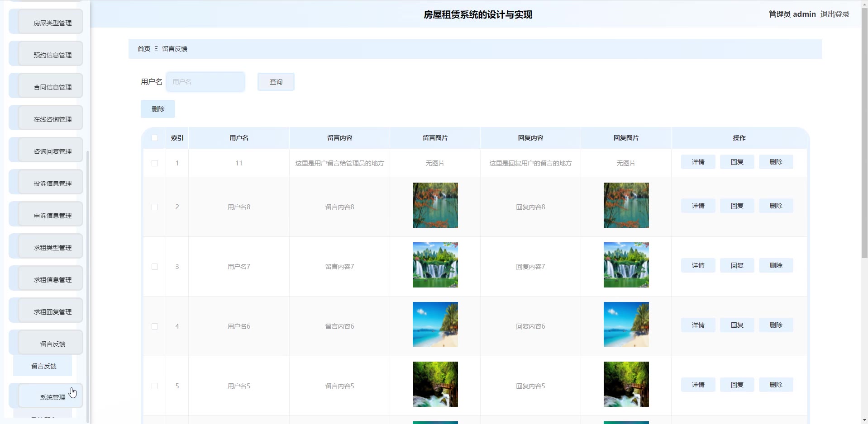Go to 投诉信息管理 in the sidebar
868x424 pixels.
52,184
